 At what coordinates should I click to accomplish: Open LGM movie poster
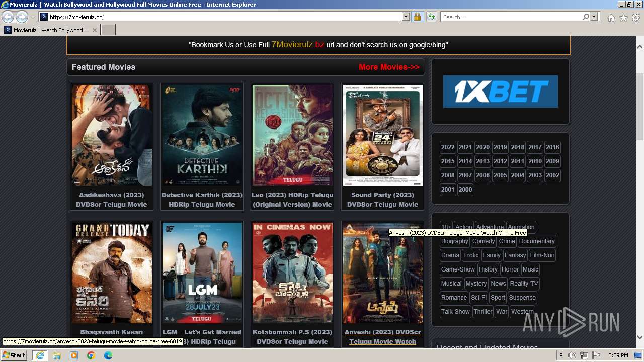click(x=202, y=273)
